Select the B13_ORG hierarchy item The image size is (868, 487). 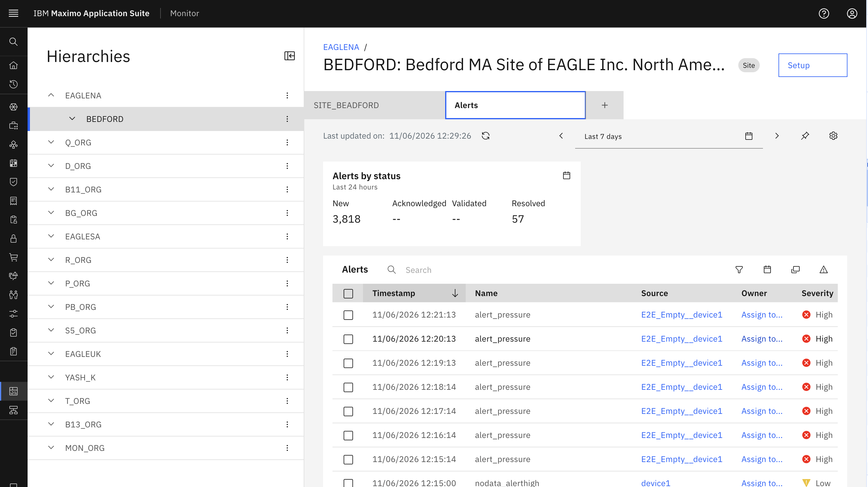[166, 425]
